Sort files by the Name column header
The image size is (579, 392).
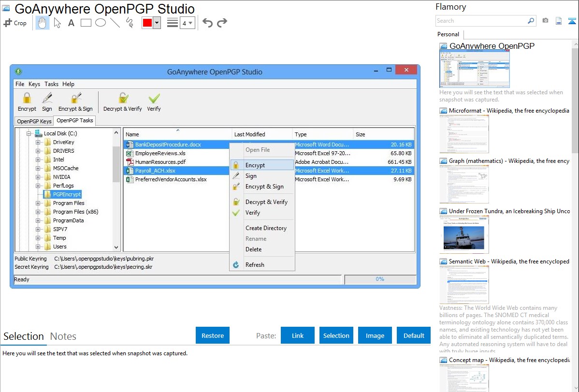coord(177,134)
